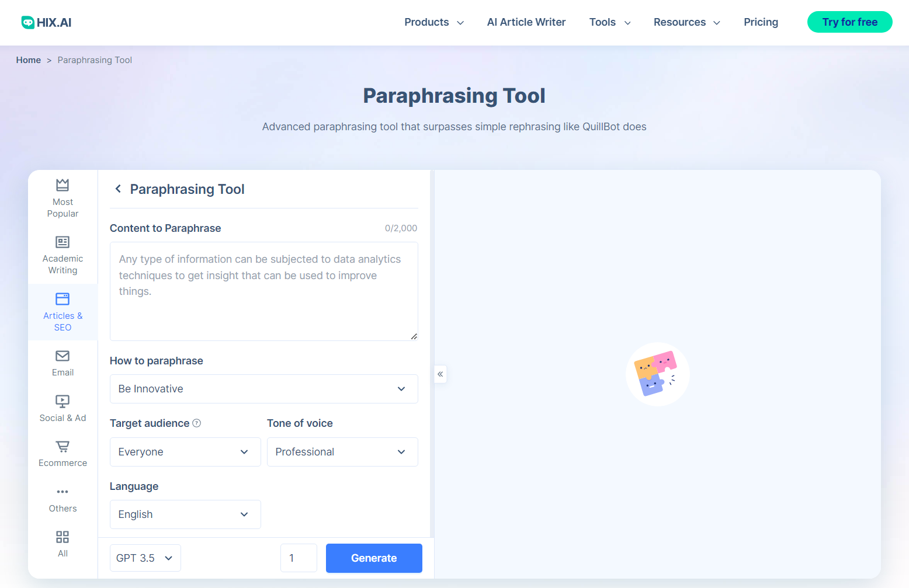Click the Content to Paraphrase text area
909x588 pixels.
click(263, 291)
